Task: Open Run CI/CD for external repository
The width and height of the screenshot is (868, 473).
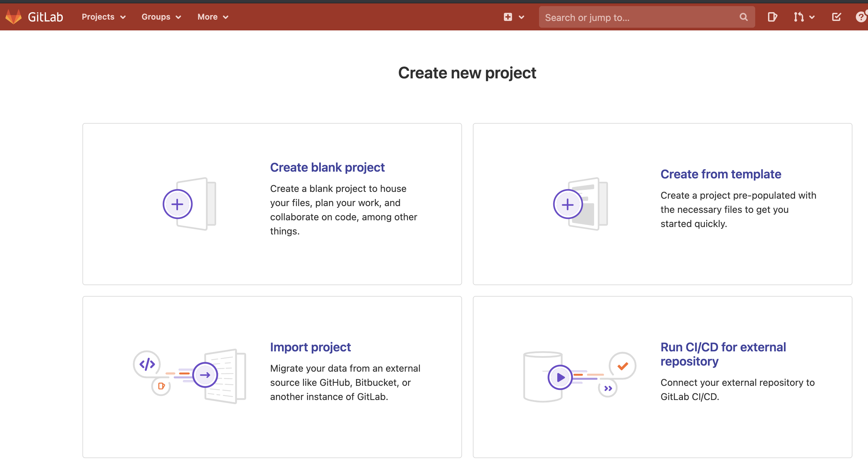Action: (x=723, y=354)
